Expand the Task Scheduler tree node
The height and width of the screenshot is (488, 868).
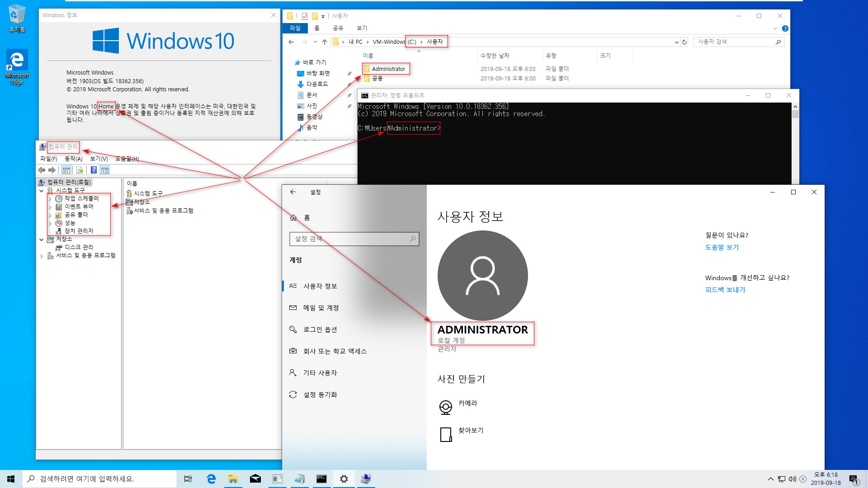[50, 199]
